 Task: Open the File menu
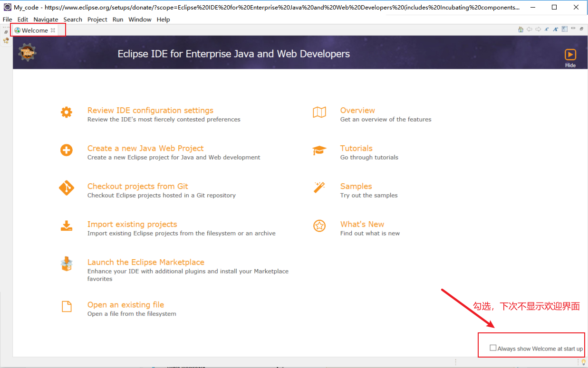pos(8,19)
